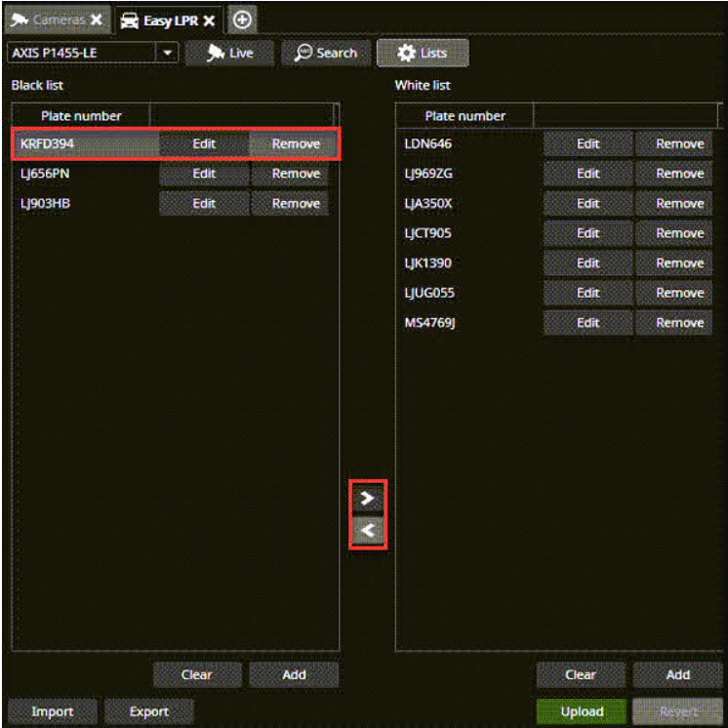Close the Easy LPR tab
This screenshot has width=728, height=728.
pos(210,20)
